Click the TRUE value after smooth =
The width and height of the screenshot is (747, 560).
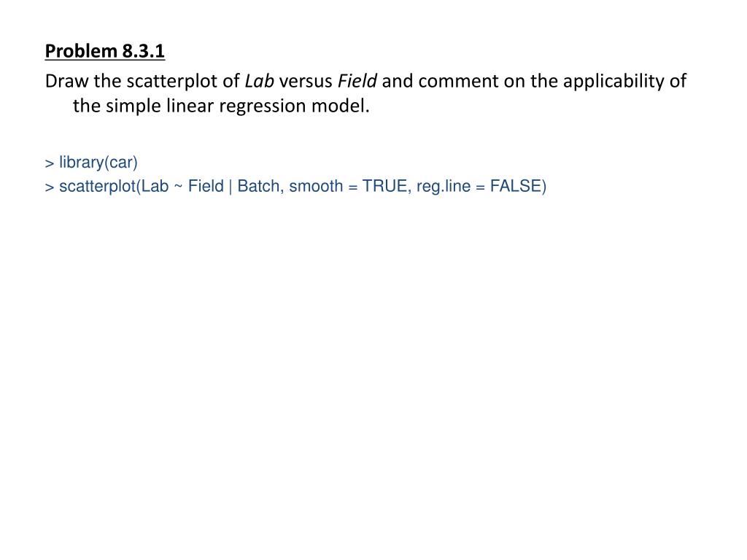pyautogui.click(x=384, y=186)
